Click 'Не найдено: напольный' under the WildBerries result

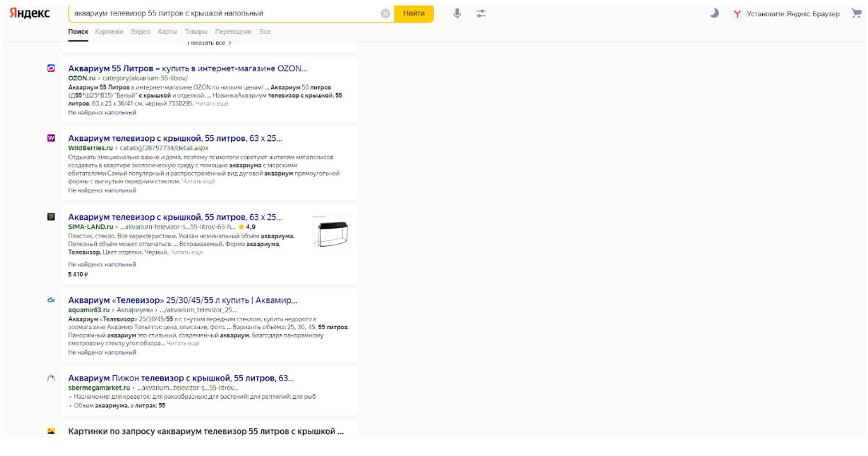102,190
